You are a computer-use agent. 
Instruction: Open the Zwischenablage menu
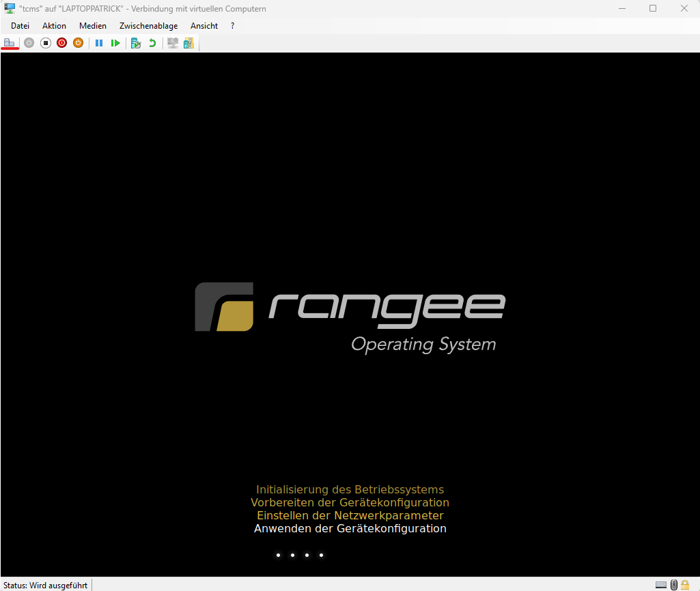tap(148, 26)
